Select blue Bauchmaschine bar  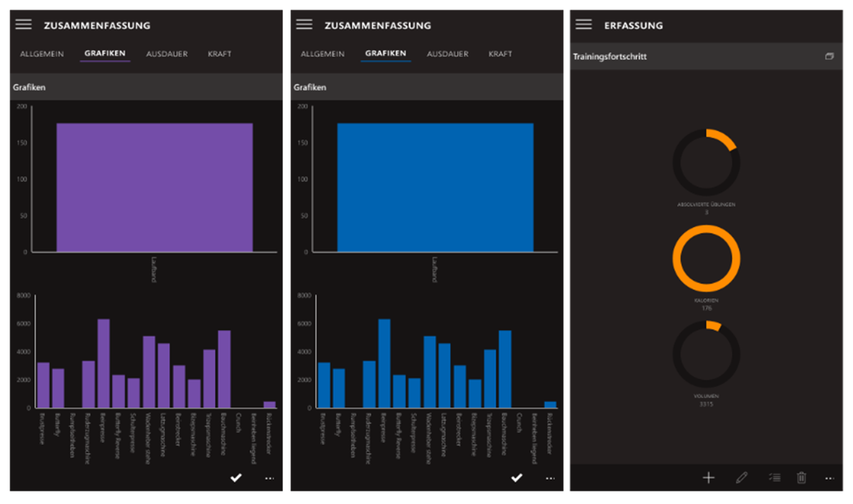pos(505,369)
